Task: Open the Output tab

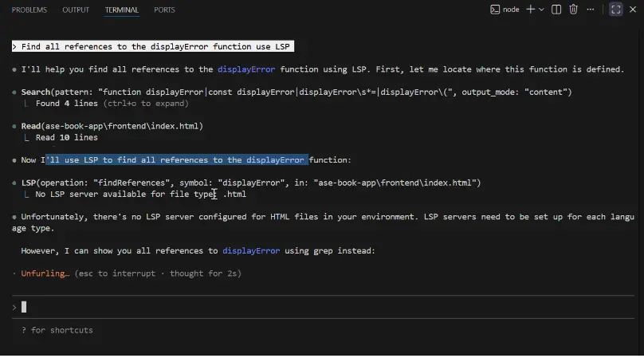Action: [76, 10]
